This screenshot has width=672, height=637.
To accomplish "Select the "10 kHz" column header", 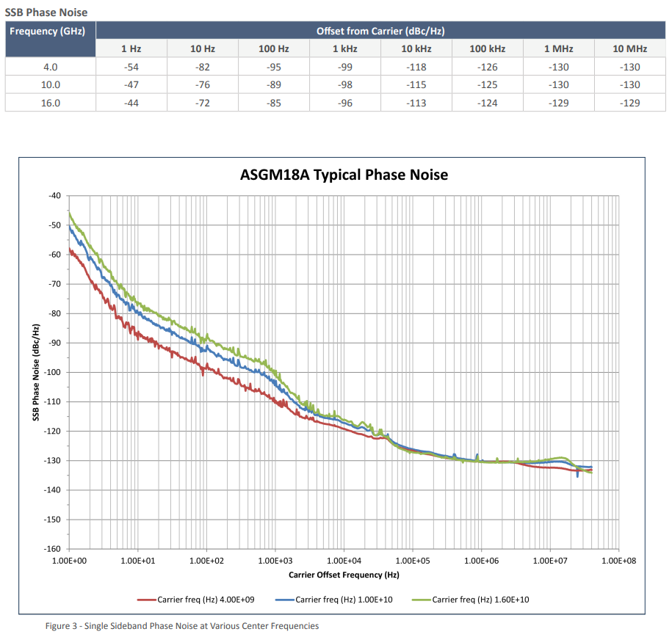I will tap(416, 49).
